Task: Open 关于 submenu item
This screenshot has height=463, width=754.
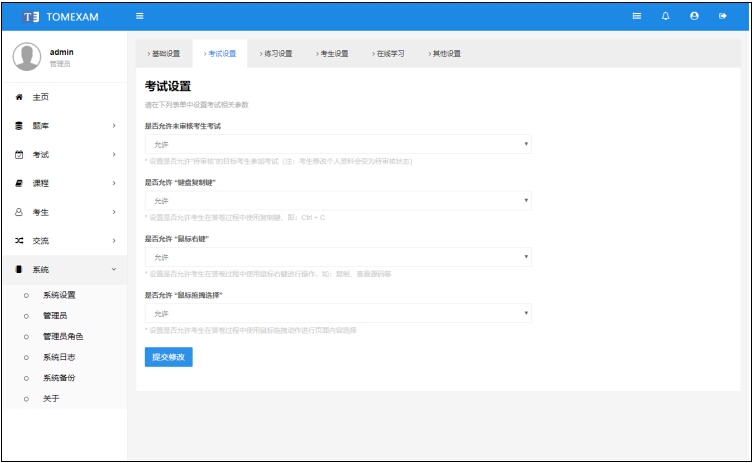Action: pyautogui.click(x=51, y=398)
